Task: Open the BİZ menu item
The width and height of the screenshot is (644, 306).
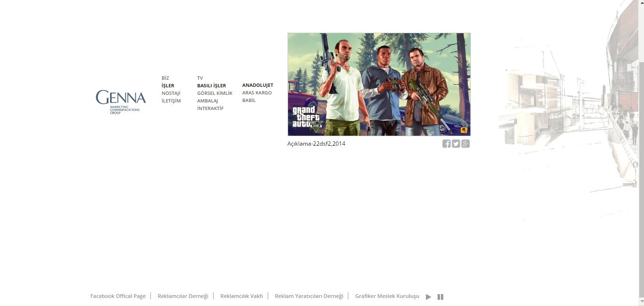Action: pyautogui.click(x=165, y=78)
